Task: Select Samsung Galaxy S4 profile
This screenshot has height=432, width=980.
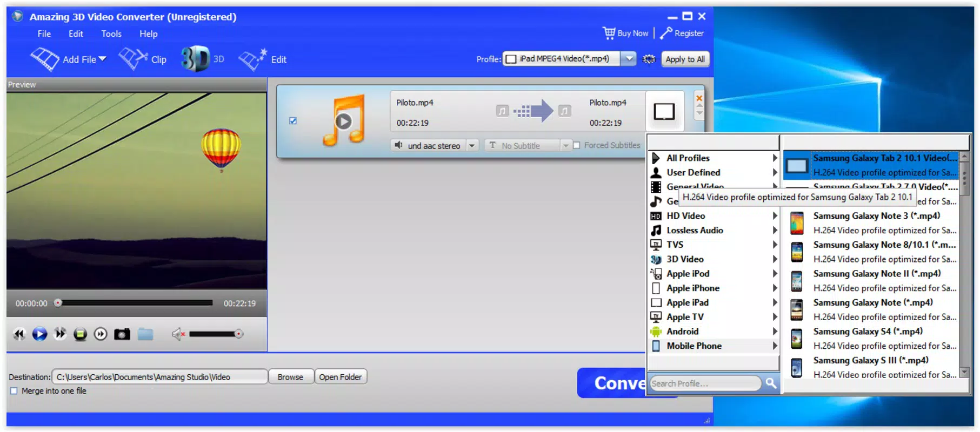Action: [871, 339]
